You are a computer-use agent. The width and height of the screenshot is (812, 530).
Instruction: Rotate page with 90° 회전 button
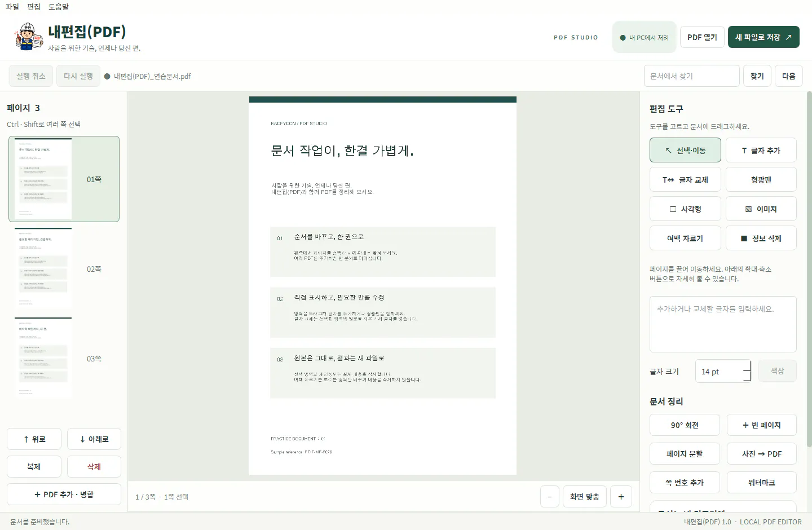[x=685, y=425]
